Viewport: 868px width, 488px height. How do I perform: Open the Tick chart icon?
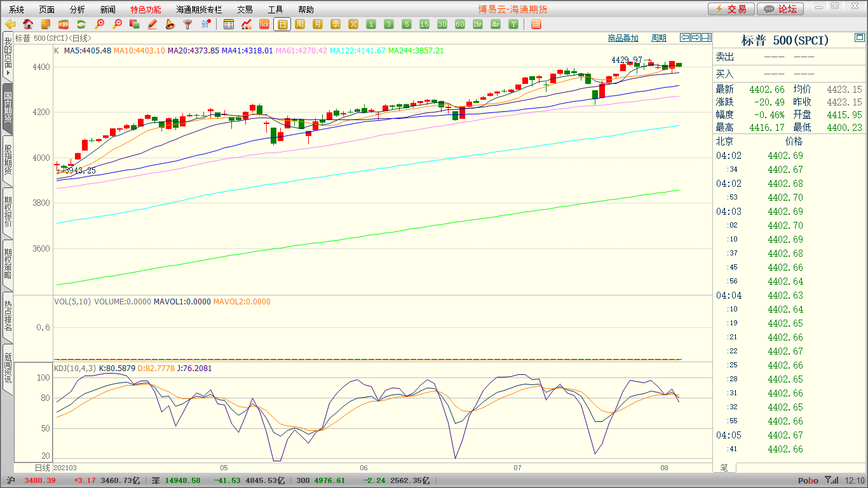[x=264, y=24]
